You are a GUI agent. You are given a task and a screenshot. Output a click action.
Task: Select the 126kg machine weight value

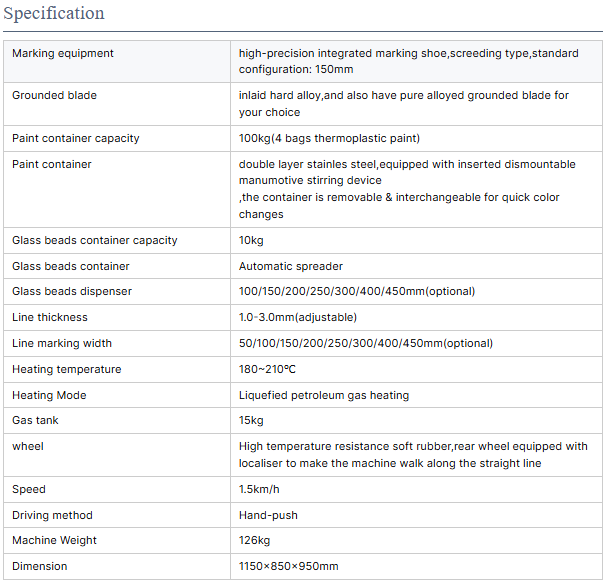(x=255, y=540)
